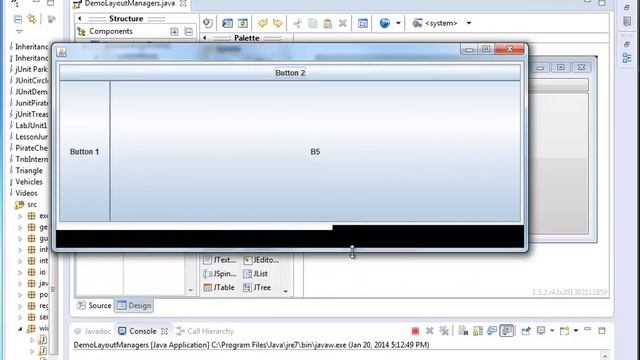The image size is (640, 360).
Task: Collapse the Structure panel arrow
Action: (x=80, y=18)
